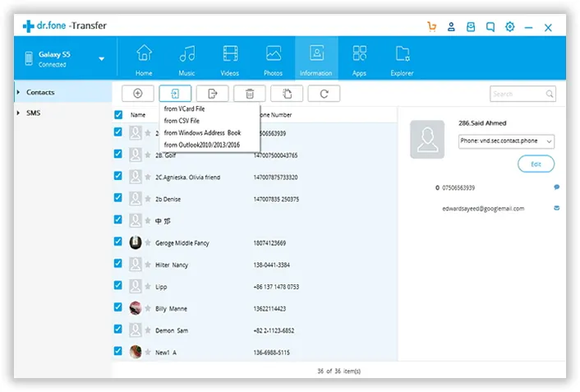The width and height of the screenshot is (580, 392).
Task: Click the export contacts button
Action: point(212,94)
